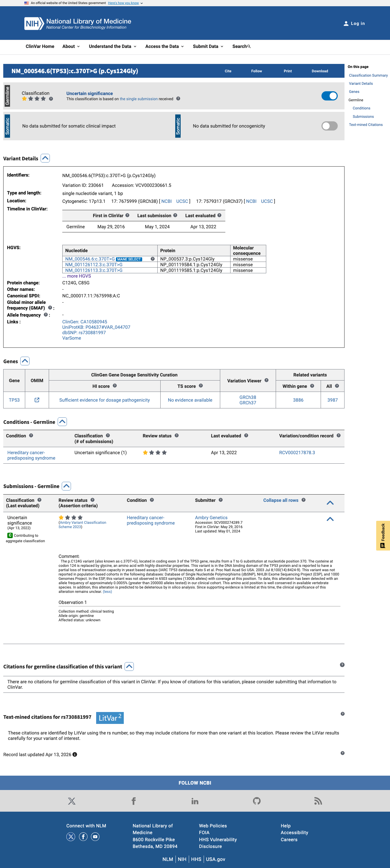Open the Understand the Data menu

pyautogui.click(x=113, y=47)
